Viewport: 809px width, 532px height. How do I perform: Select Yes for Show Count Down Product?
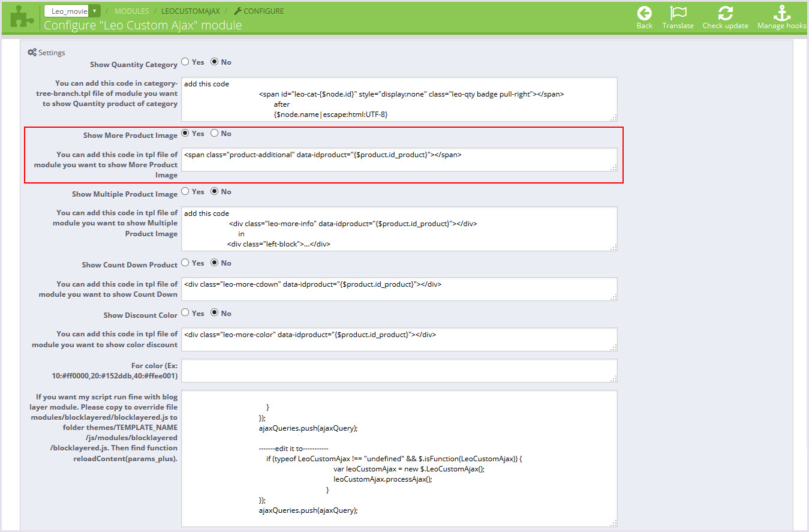(x=185, y=263)
